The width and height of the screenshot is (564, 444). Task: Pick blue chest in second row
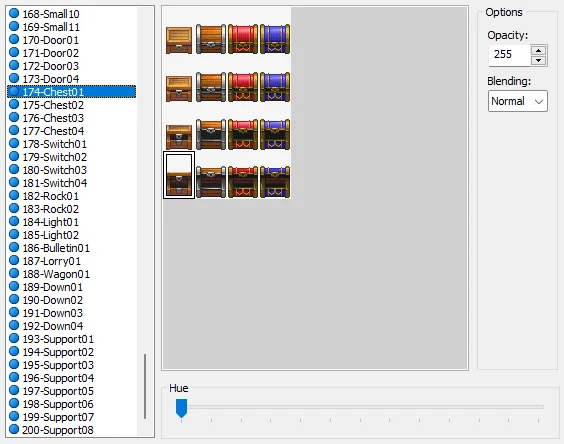tap(275, 87)
